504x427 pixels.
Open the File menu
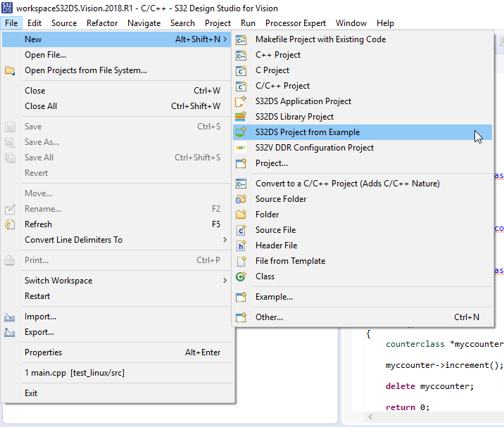11,23
